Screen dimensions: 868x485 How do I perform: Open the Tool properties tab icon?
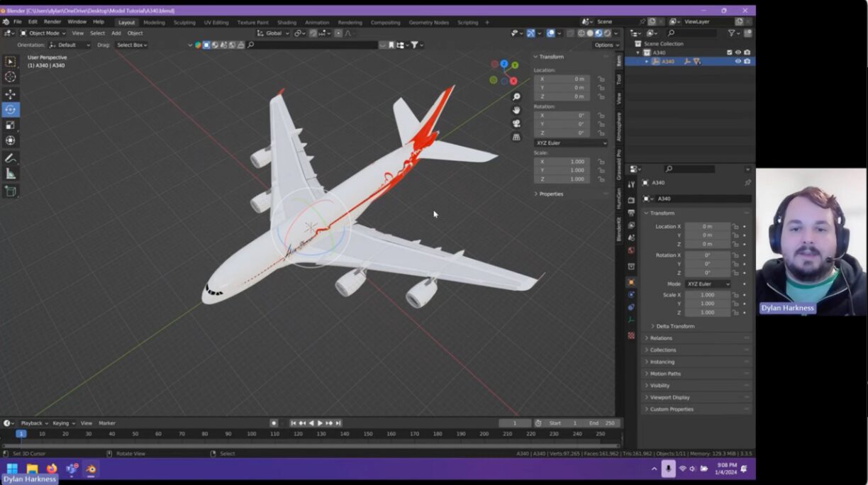coord(631,184)
